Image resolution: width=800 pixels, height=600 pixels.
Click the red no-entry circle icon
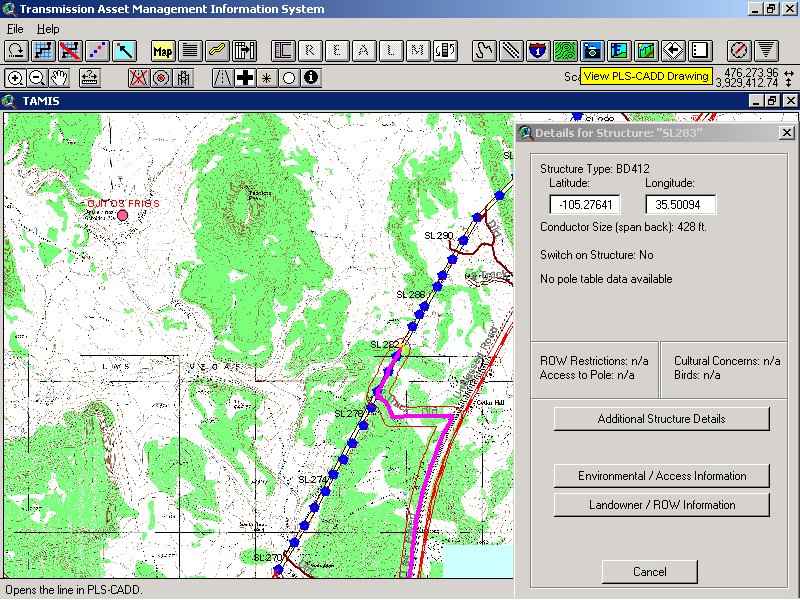[739, 50]
